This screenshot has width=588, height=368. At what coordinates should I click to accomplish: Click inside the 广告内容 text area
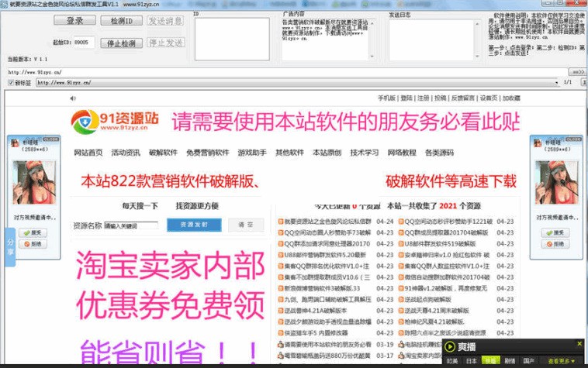click(325, 39)
